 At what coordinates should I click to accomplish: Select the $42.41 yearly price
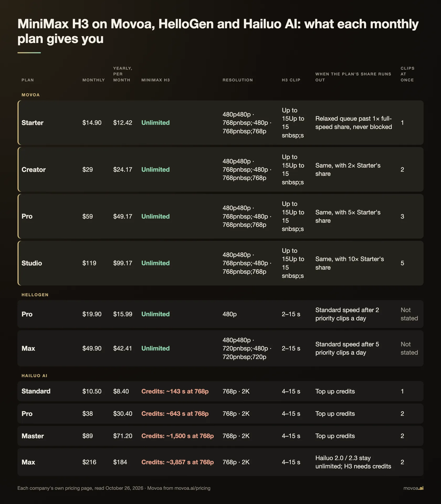click(123, 348)
